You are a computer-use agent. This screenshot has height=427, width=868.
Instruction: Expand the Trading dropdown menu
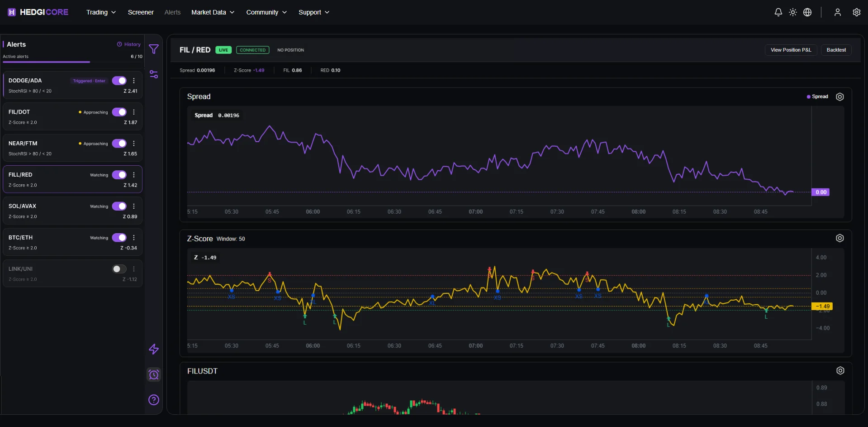[x=101, y=12]
